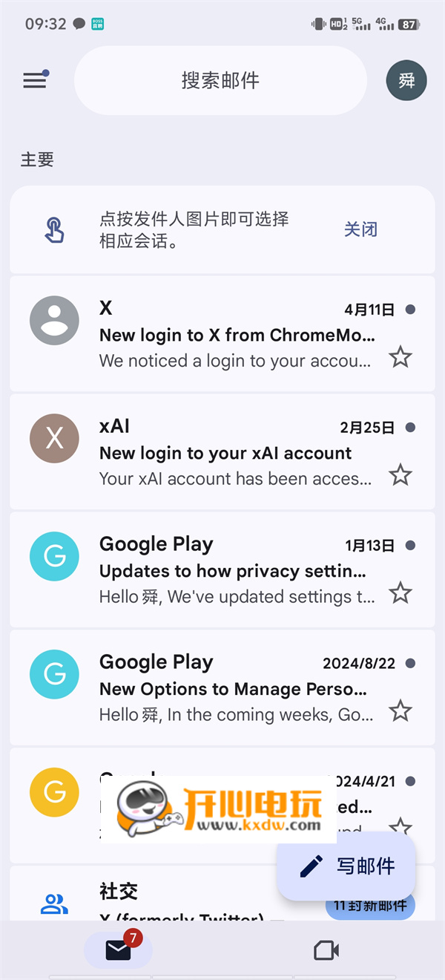Star the Google Play privacy settings email

pos(400,592)
